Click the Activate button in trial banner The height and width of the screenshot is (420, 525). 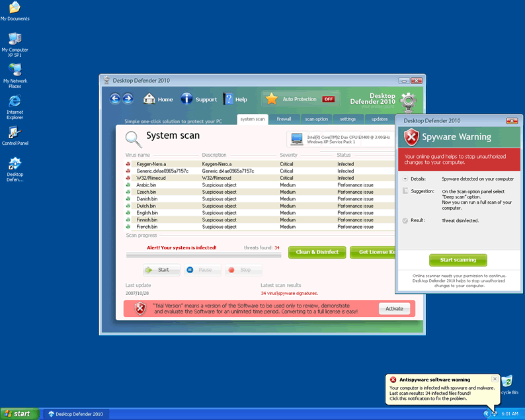click(x=394, y=308)
